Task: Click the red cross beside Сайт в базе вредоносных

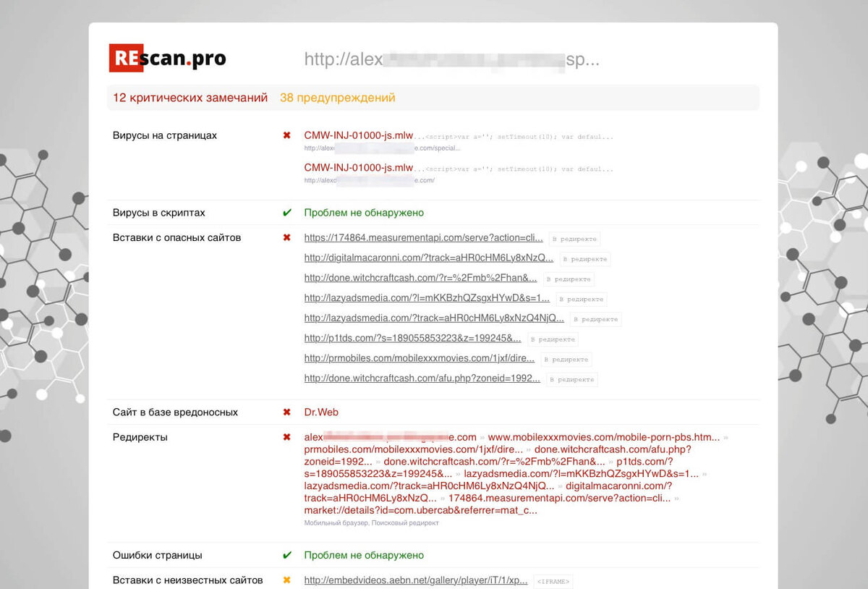Action: click(287, 412)
